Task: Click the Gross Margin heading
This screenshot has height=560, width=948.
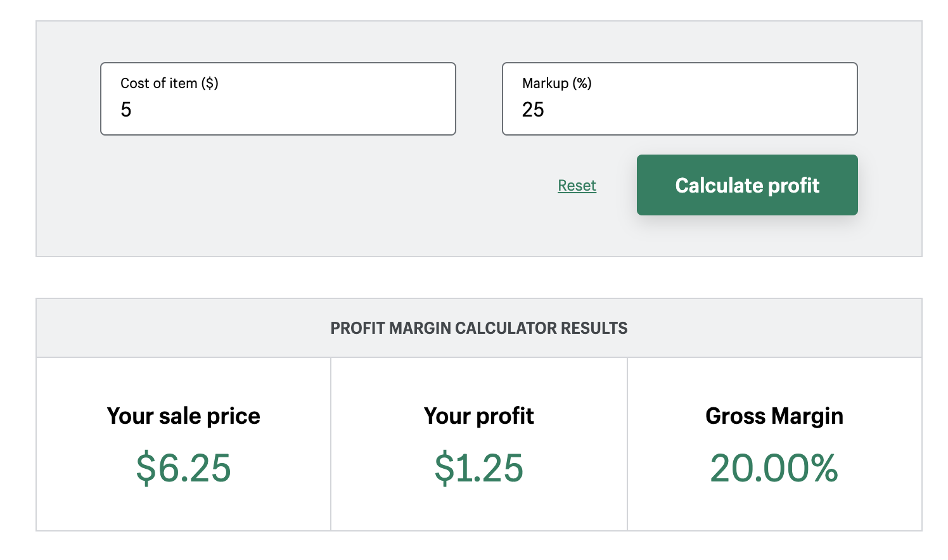Action: [774, 416]
